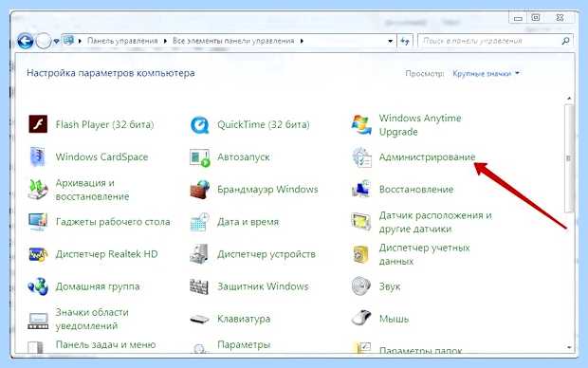Open the Датчик расположения icon
Screen dimensions: 588x368
361,222
